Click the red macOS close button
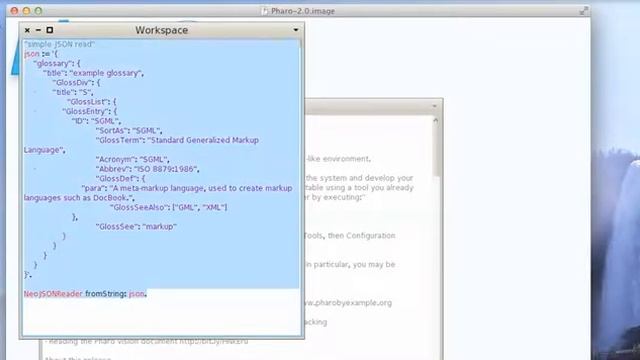This screenshot has width=640, height=360. click(14, 11)
